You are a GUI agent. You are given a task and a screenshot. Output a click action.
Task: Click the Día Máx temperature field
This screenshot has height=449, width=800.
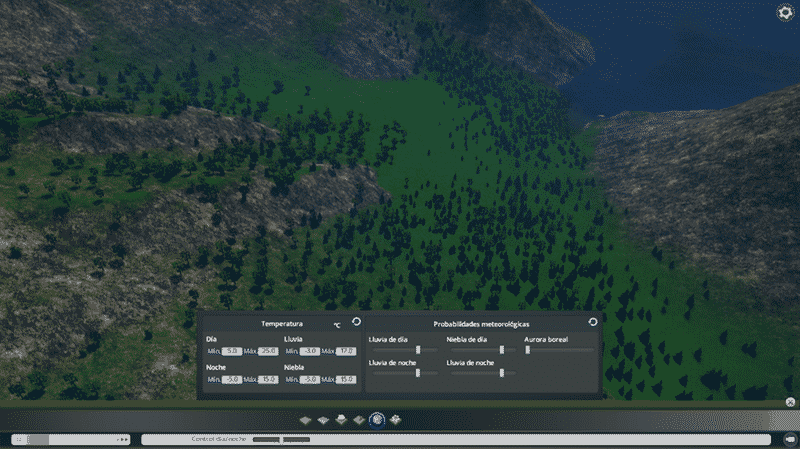[268, 351]
